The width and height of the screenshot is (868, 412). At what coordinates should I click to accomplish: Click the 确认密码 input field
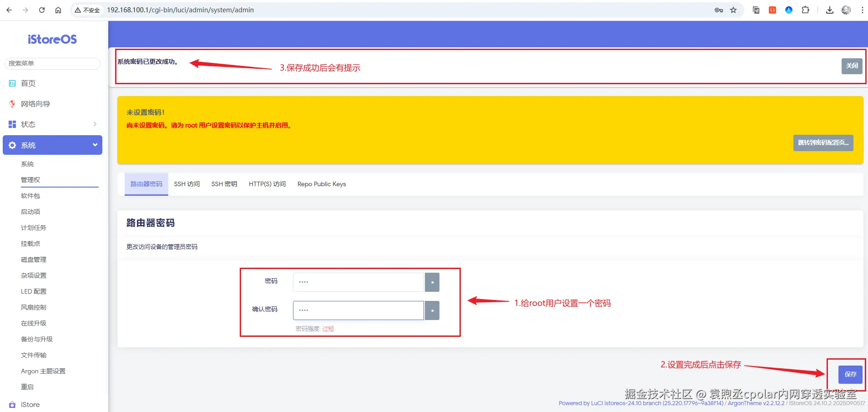358,310
